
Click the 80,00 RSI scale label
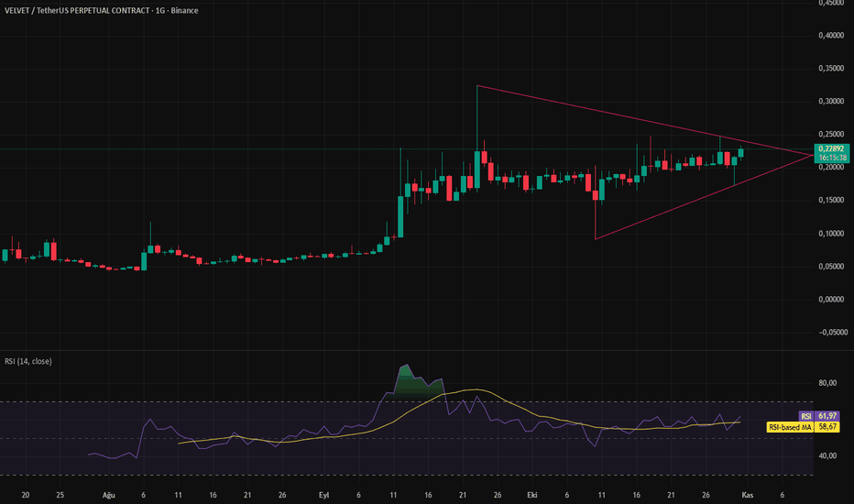827,383
